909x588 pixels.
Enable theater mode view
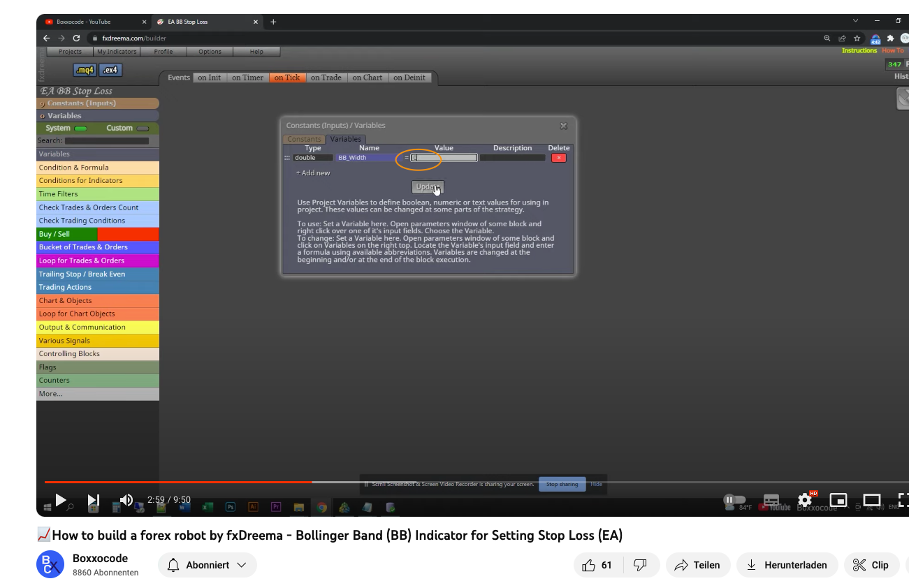pos(872,500)
